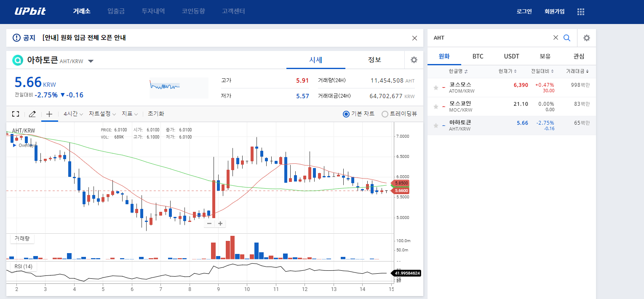Zoom in chart with plus button
644x299 pixels.
pyautogui.click(x=220, y=224)
